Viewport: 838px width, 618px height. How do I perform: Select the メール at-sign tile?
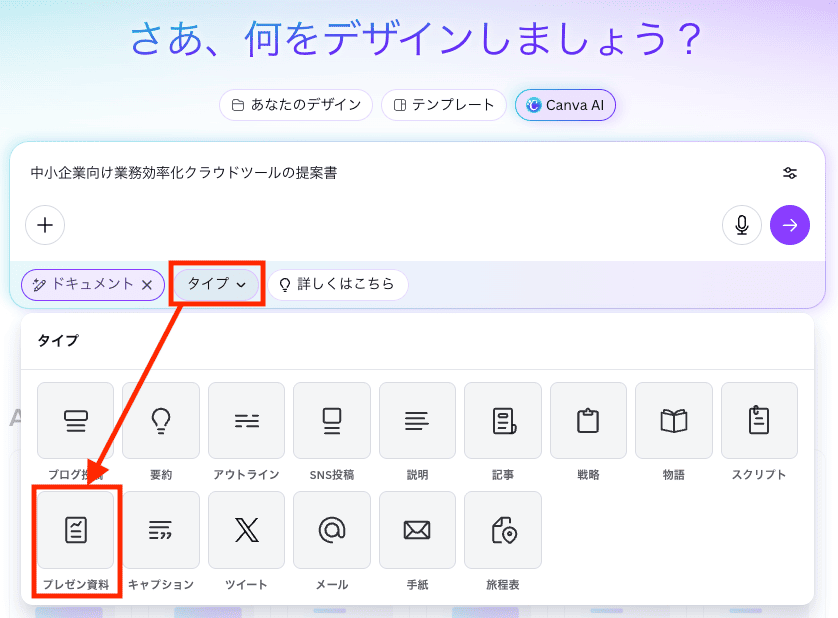(x=332, y=530)
